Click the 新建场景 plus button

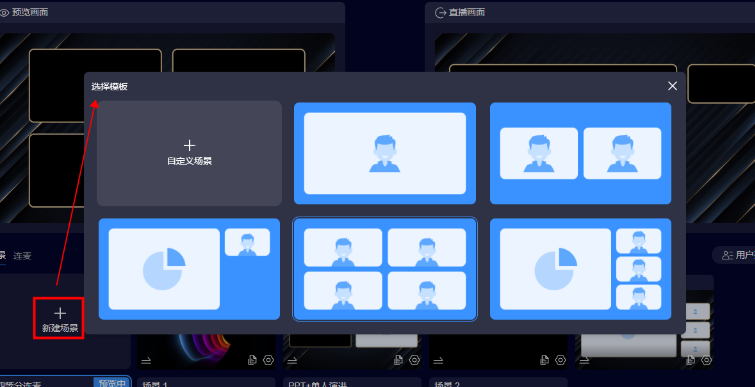59,318
